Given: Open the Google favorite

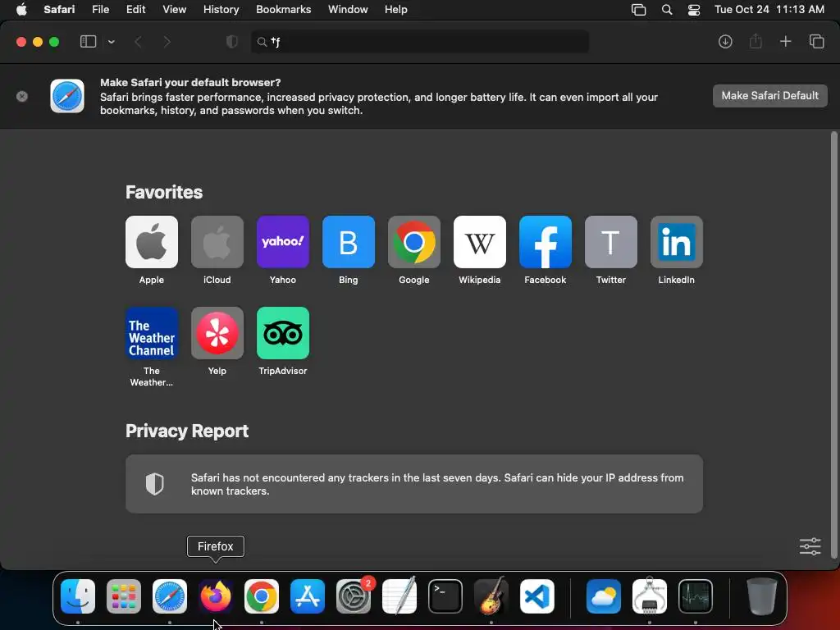Looking at the screenshot, I should (x=414, y=242).
